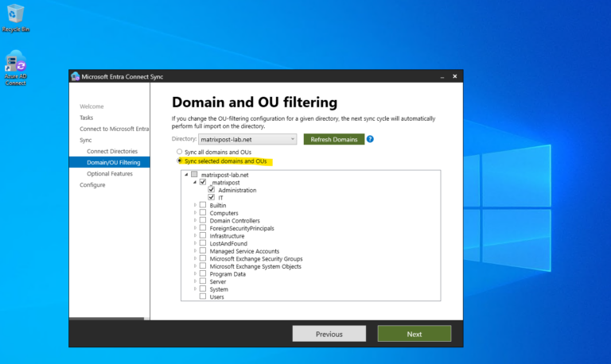Collapse the matrixpost-lab.net root node
This screenshot has width=611, height=364.
click(x=186, y=175)
